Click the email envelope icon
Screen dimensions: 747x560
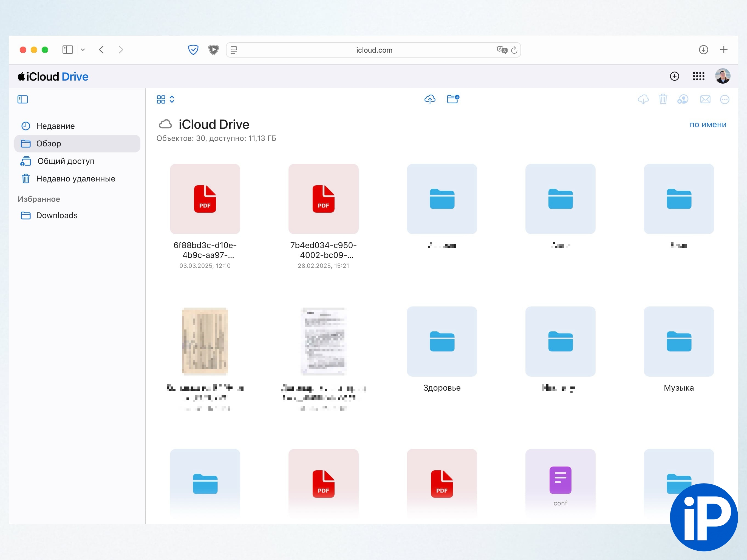point(705,99)
